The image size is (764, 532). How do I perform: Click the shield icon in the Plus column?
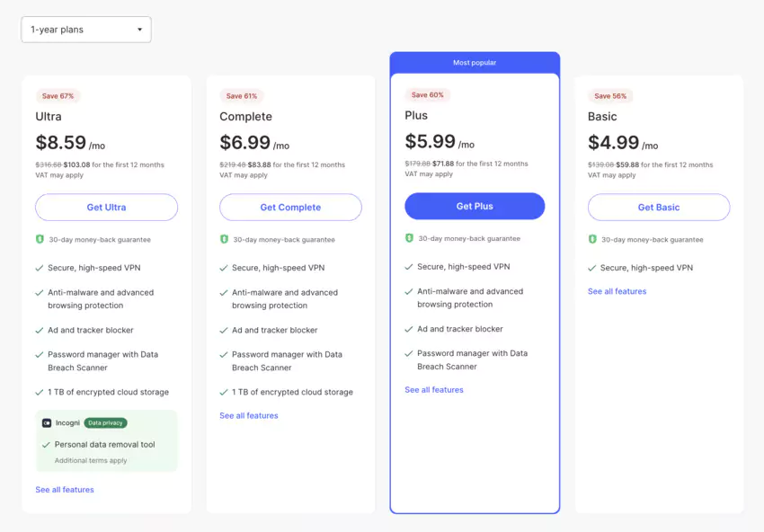point(410,238)
